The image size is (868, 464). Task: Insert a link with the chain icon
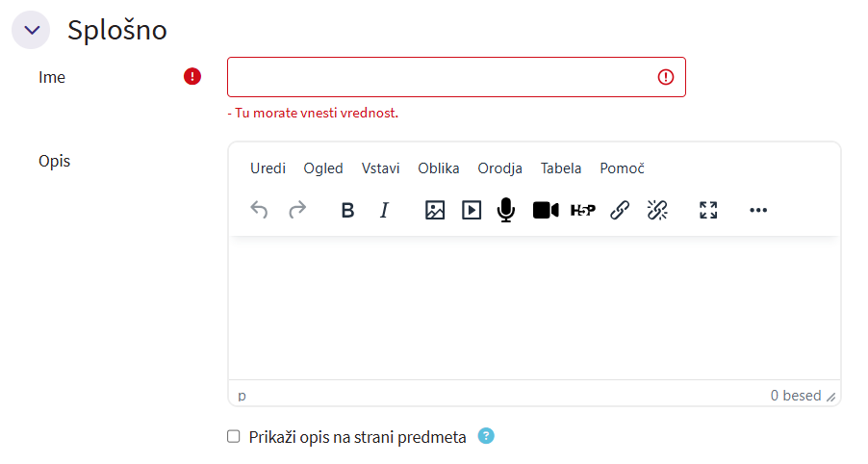point(620,210)
